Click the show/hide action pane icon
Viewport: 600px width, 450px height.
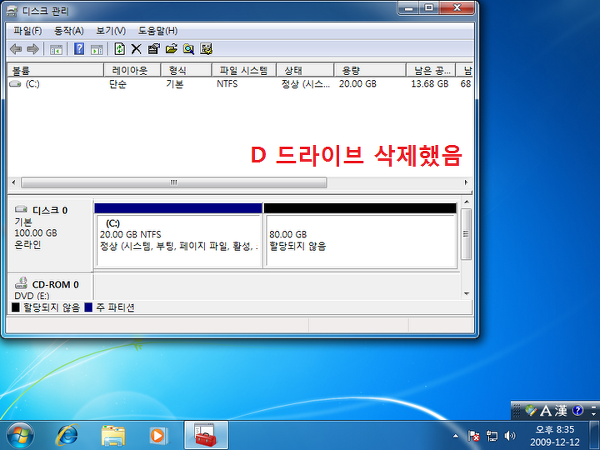(97, 49)
